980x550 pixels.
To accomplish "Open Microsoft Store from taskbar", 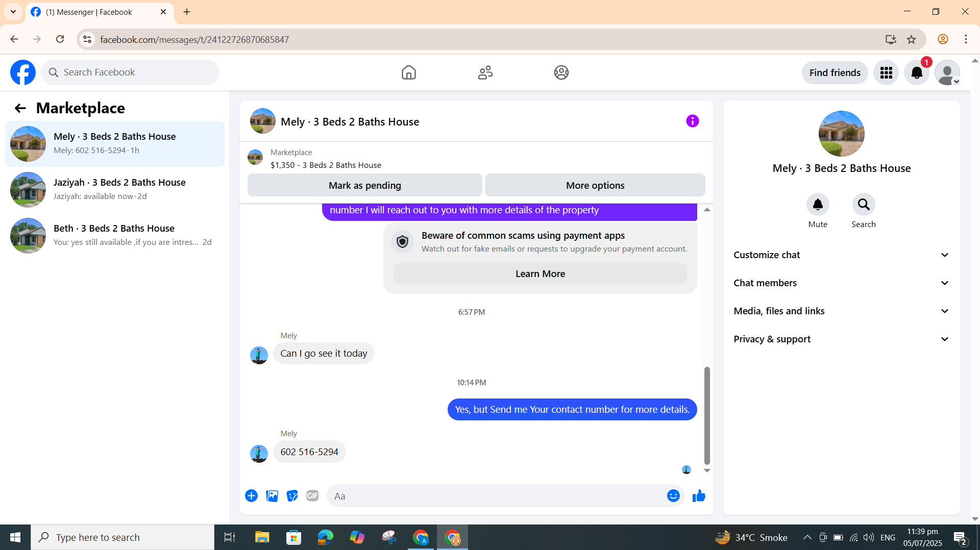I will pyautogui.click(x=293, y=537).
